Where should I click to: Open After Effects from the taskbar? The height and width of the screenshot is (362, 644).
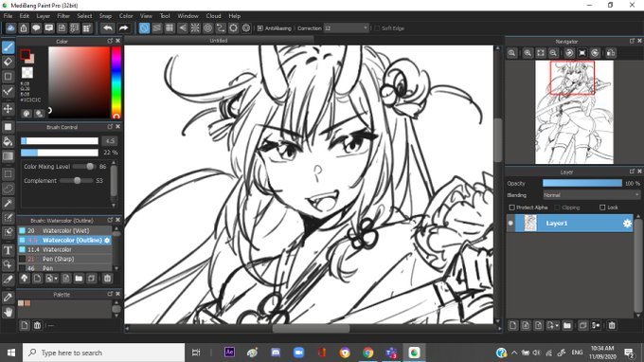229,353
